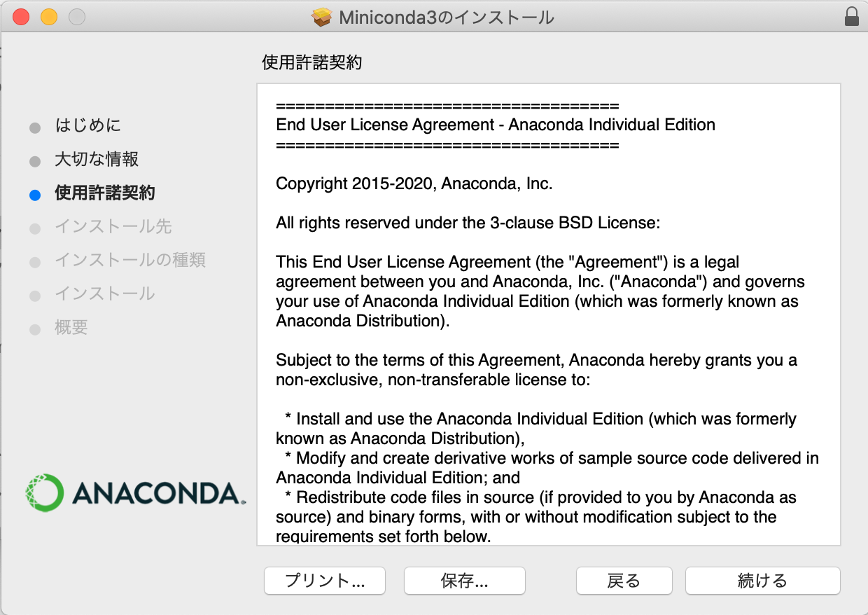Go to the 大切な情報 step
Viewport: 868px width, 615px height.
click(x=97, y=159)
